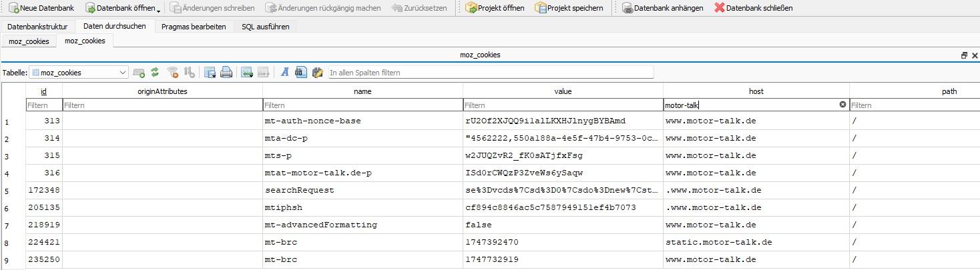Click the value cell rU2Of2XJQQ9ilalLKXHJlnygBYBAmd
The width and height of the screenshot is (980, 270).
563,121
